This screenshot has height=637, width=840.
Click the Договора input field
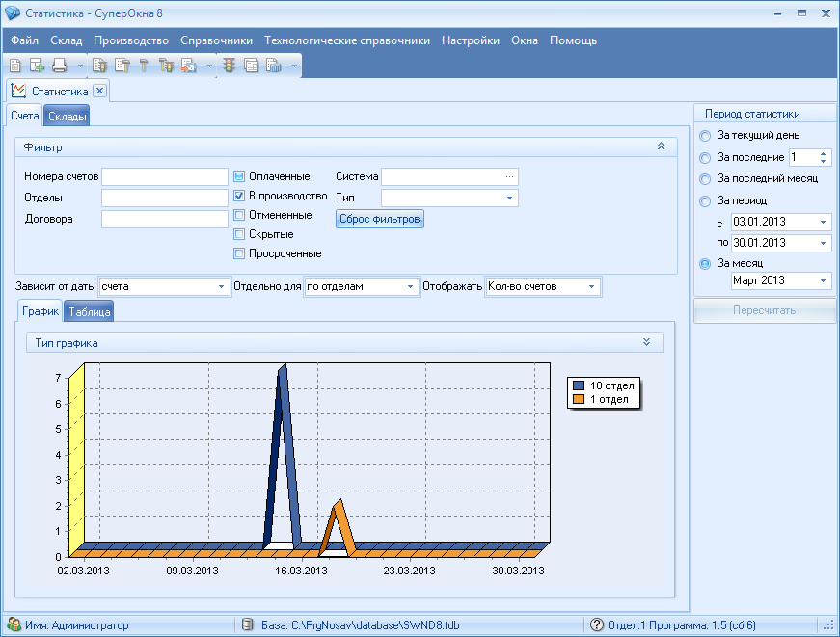coord(165,219)
